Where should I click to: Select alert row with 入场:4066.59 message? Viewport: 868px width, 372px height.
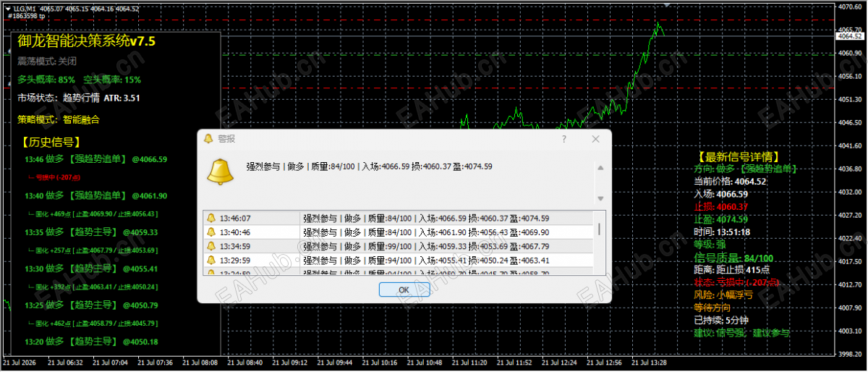click(x=398, y=218)
